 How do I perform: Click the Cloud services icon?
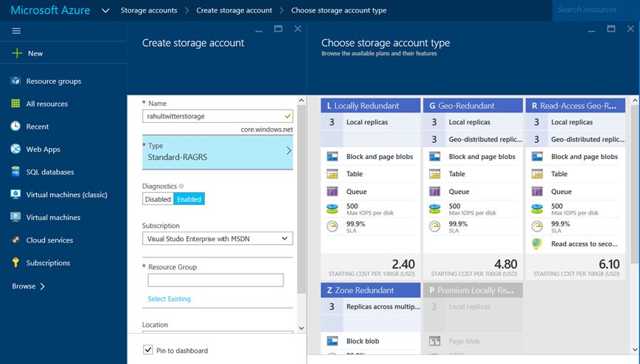point(16,240)
